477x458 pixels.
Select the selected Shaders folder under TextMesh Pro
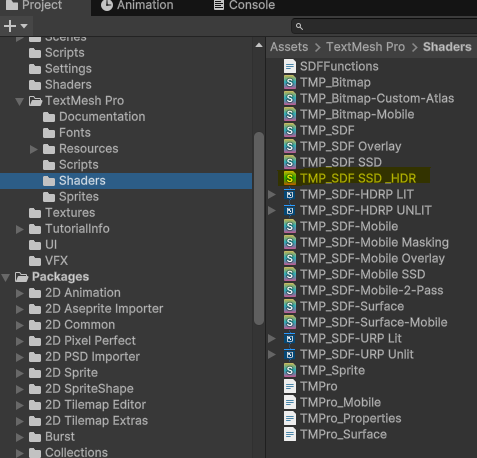(x=126, y=181)
